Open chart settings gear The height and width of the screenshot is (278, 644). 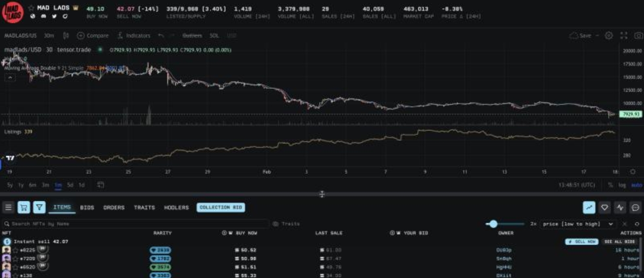pyautogui.click(x=609, y=36)
